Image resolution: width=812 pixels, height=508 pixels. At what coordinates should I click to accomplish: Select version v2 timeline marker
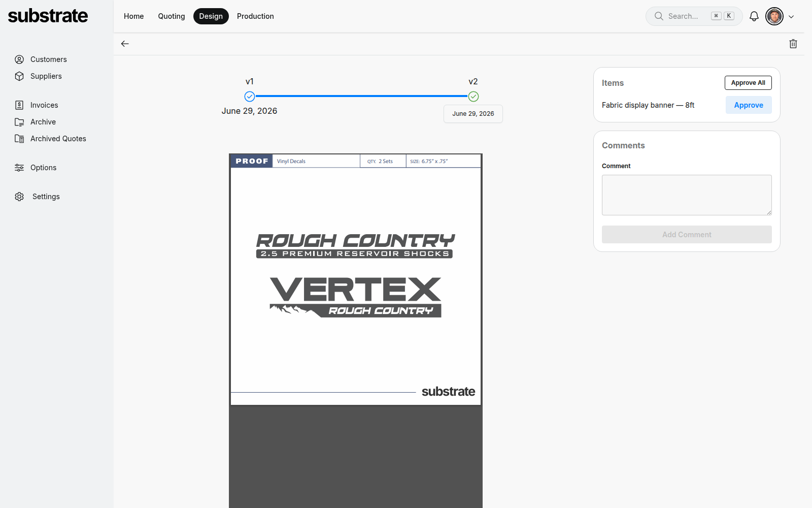coord(473,97)
